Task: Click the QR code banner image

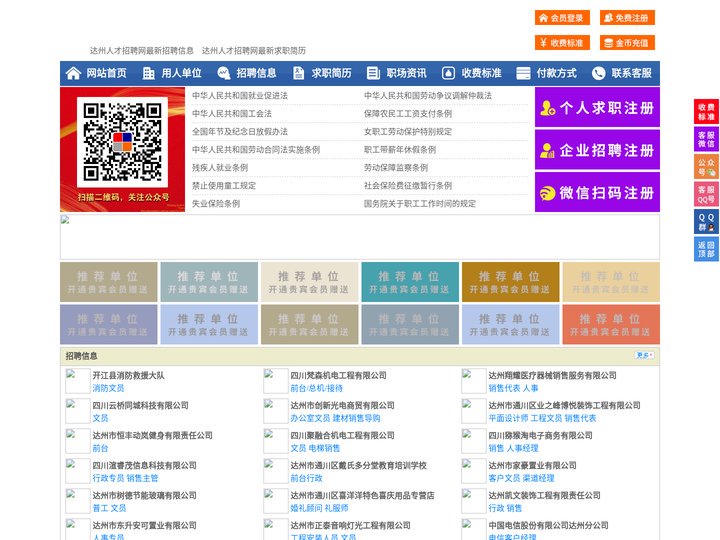Action: pos(123,150)
